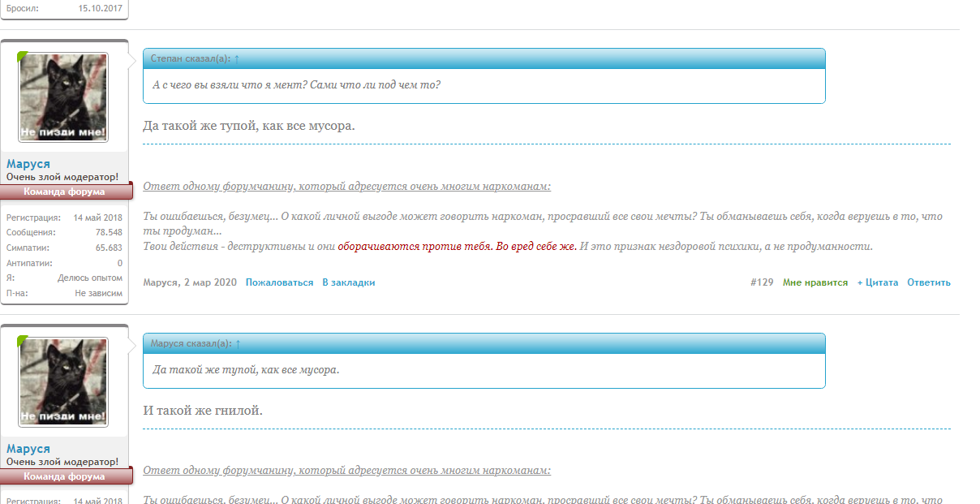Report the post via Пожаловаться
Viewport: 980px width, 504px height.
tap(277, 282)
